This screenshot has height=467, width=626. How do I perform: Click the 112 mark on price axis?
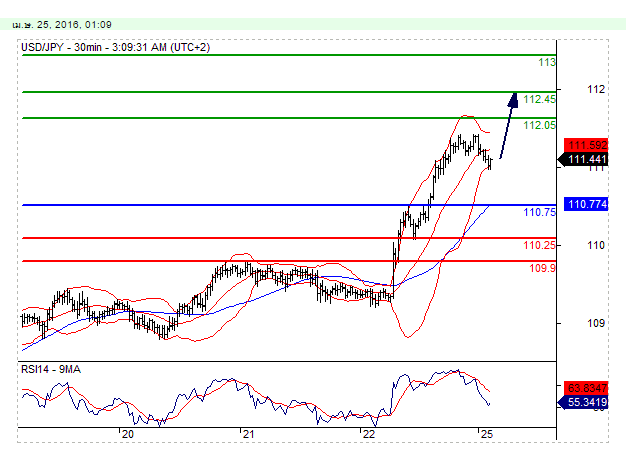(597, 90)
